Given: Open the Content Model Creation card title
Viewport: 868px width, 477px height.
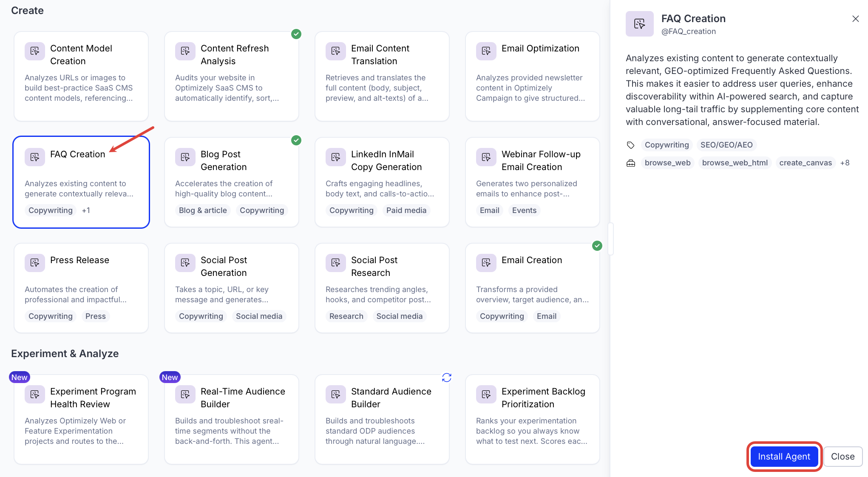Looking at the screenshot, I should point(81,55).
